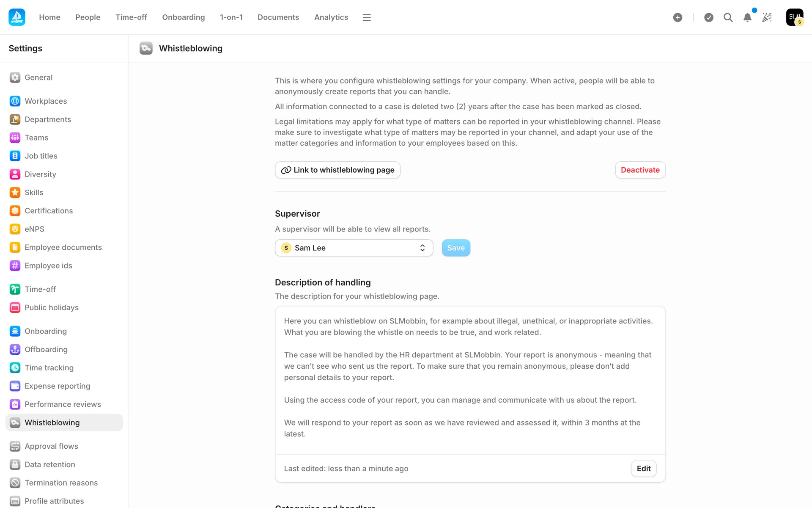The image size is (812, 508).
Task: Click the sailboat app logo
Action: (17, 17)
